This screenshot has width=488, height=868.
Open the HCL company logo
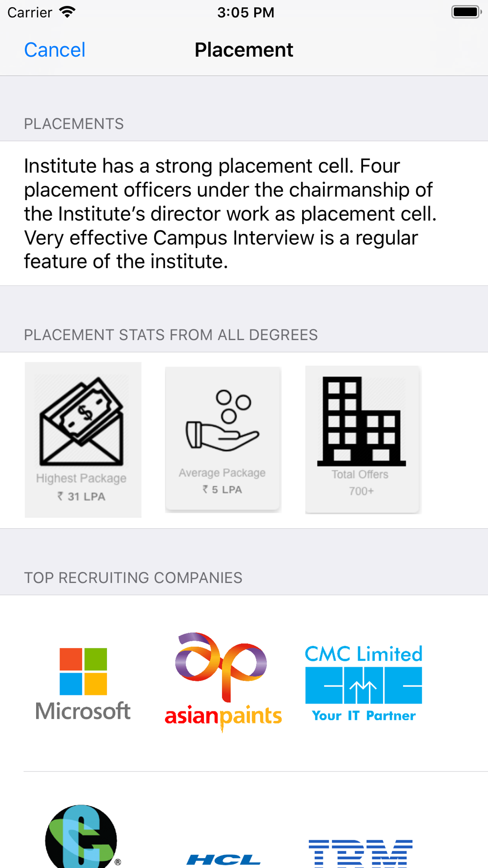tap(223, 859)
